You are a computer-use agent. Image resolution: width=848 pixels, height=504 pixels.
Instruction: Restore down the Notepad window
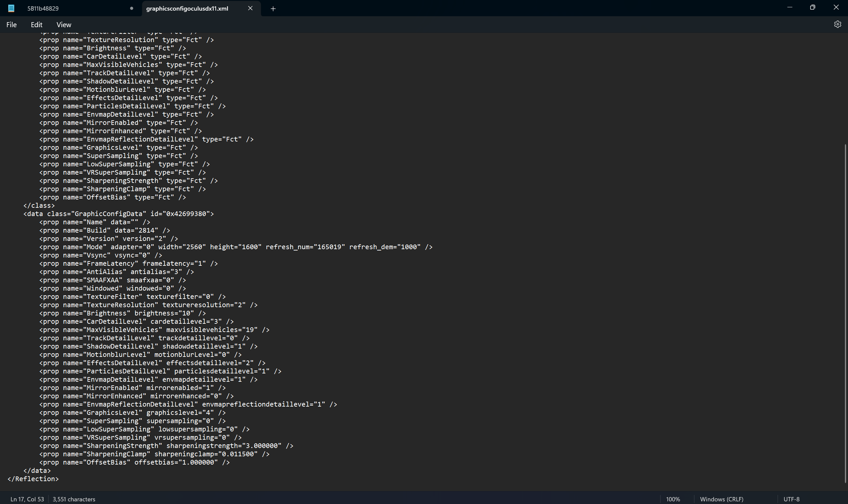(x=812, y=8)
